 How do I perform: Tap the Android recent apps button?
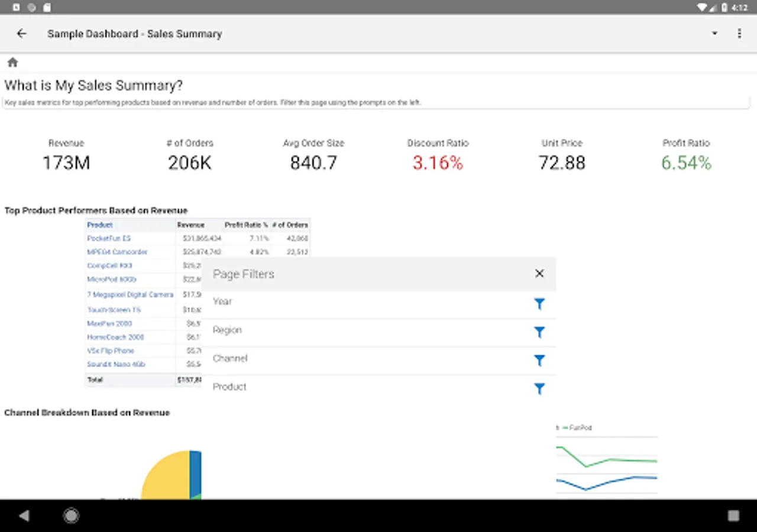(733, 515)
